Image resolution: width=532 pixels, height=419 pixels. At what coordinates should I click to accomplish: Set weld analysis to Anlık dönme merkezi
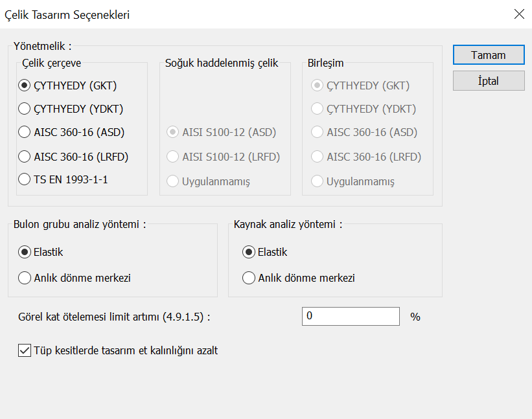[248, 278]
